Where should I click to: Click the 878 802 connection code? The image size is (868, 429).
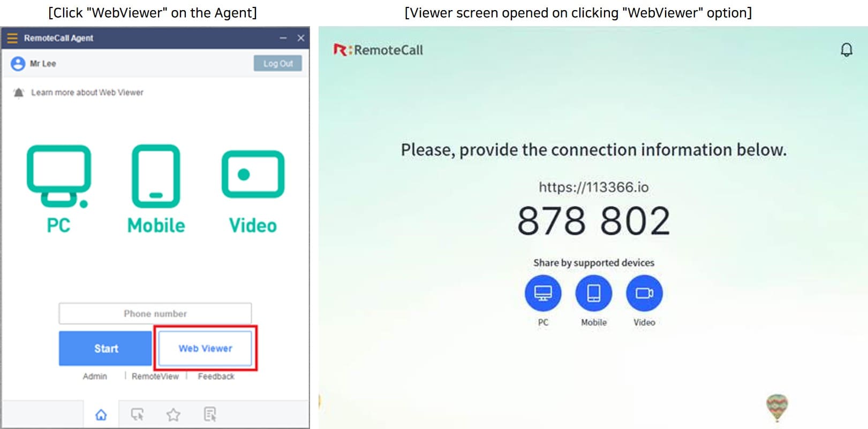(593, 221)
